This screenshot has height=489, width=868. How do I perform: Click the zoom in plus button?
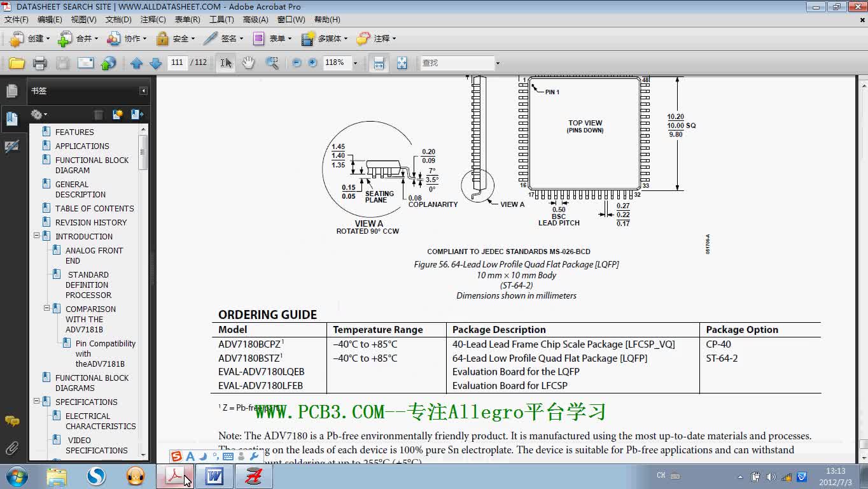(x=312, y=63)
